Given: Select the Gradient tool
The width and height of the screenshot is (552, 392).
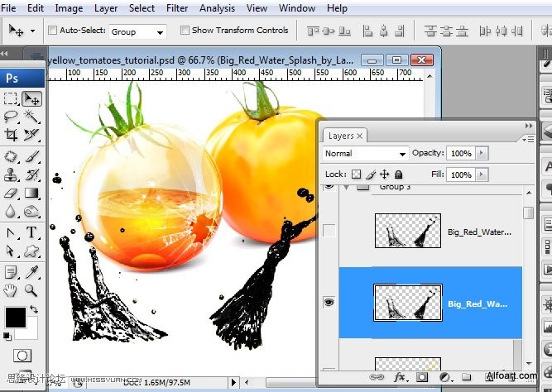Looking at the screenshot, I should coord(31,194).
